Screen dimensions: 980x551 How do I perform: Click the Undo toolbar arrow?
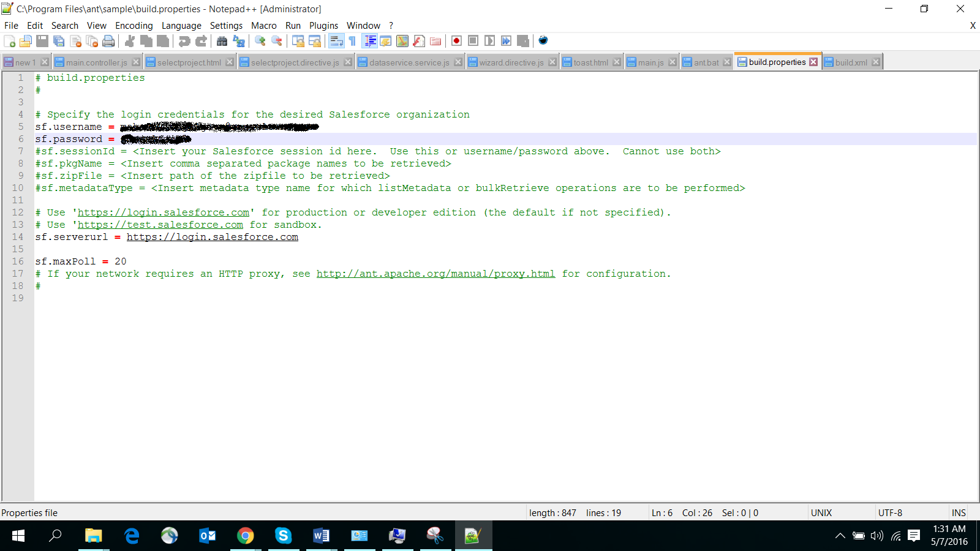(184, 41)
